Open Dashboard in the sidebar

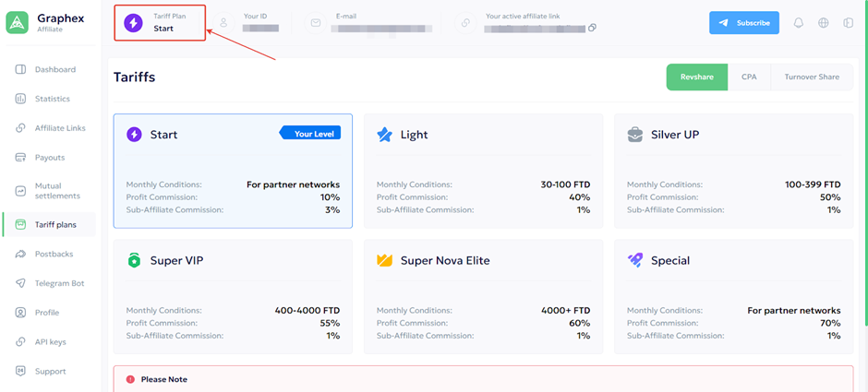[x=54, y=70]
